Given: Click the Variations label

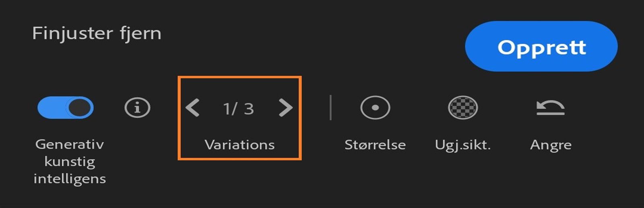Looking at the screenshot, I should pyautogui.click(x=239, y=145).
